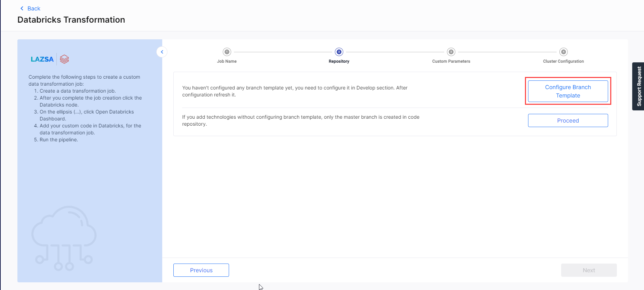644x290 pixels.
Task: Click the red Databricks logo icon
Action: point(64,59)
